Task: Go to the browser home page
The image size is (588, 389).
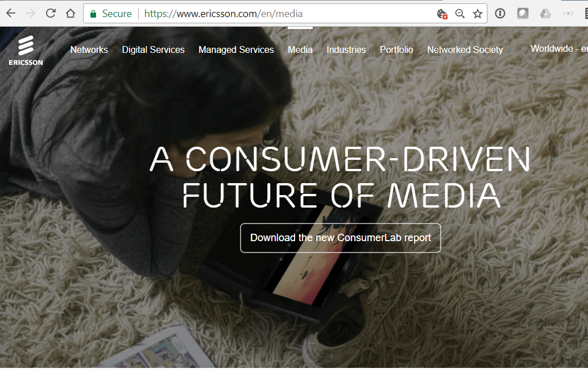Action: 70,13
